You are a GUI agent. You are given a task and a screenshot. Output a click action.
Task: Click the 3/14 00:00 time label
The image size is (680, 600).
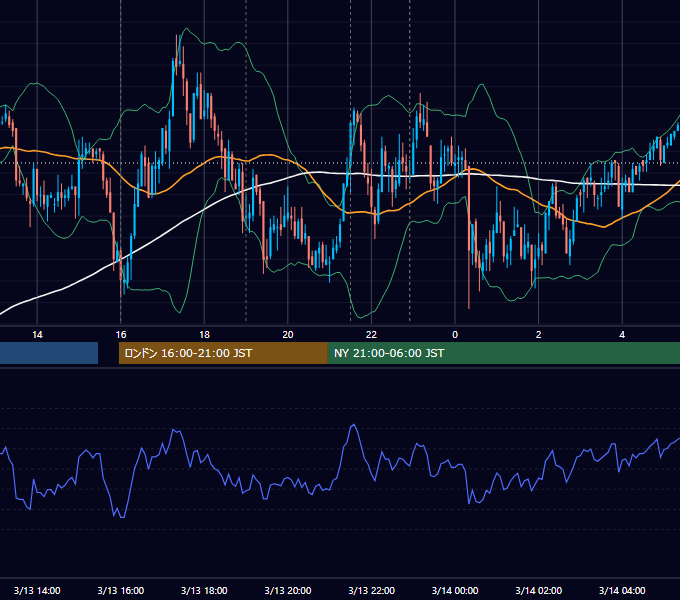[x=455, y=590]
